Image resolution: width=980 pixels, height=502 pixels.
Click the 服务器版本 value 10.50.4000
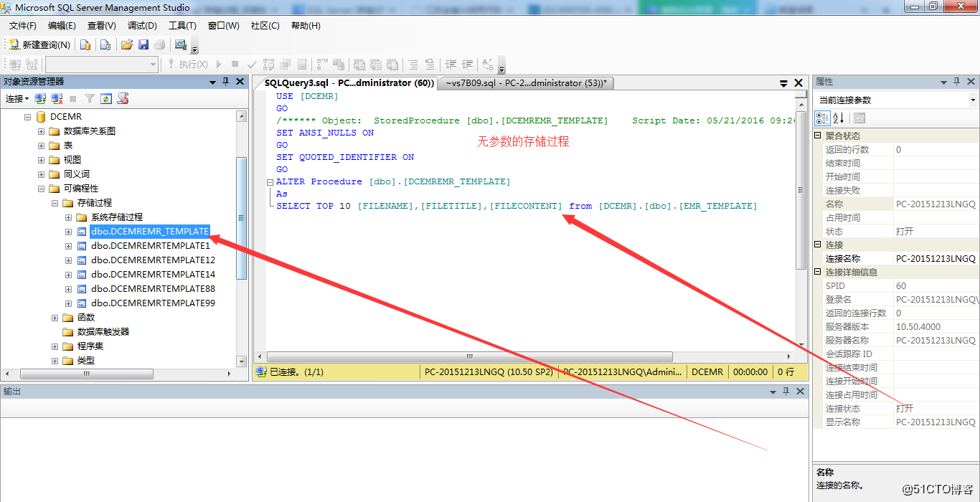point(918,326)
